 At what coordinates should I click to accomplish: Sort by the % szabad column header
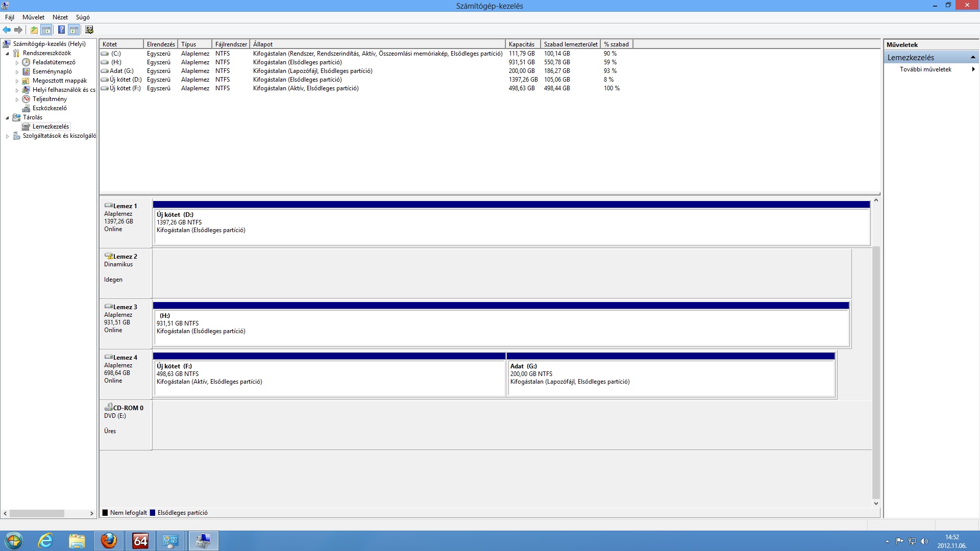617,44
